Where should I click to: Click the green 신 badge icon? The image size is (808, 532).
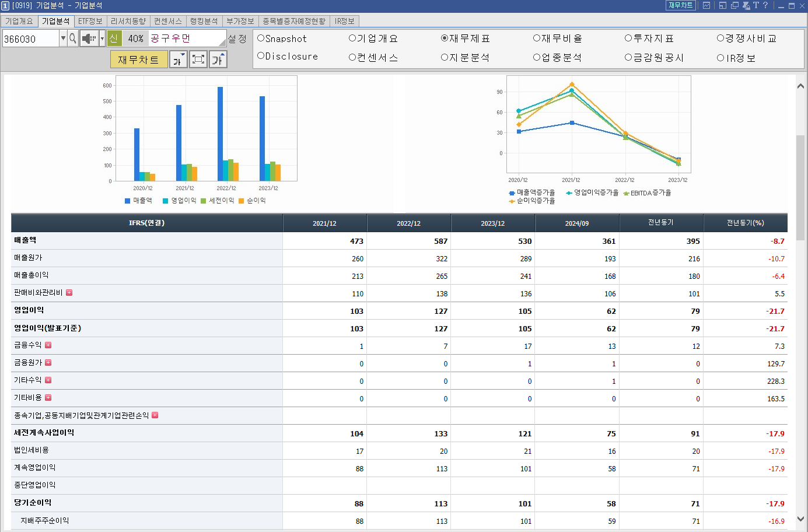(114, 38)
